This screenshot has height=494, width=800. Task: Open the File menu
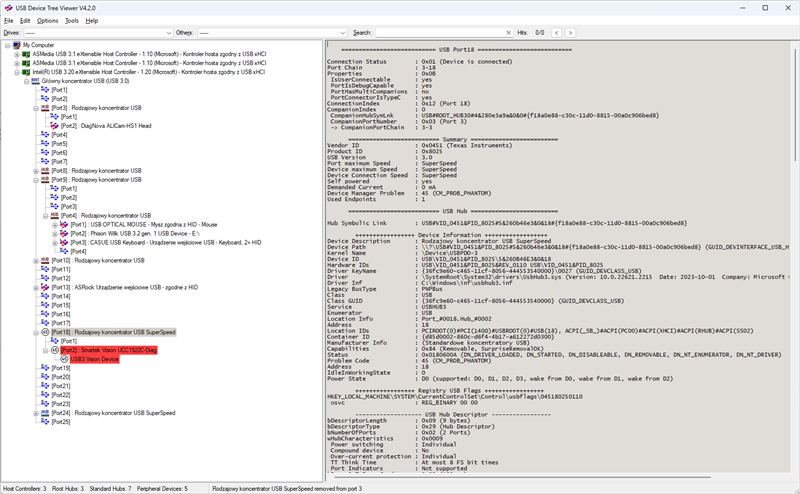(9, 21)
